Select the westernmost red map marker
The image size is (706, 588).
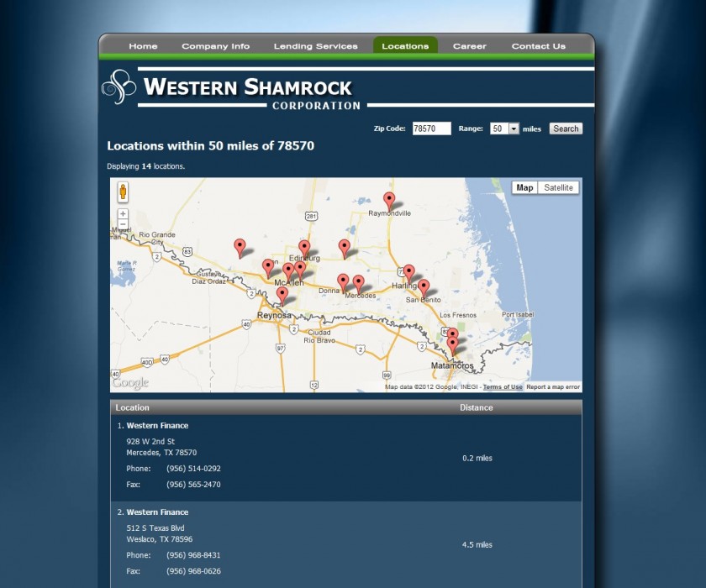tap(240, 248)
